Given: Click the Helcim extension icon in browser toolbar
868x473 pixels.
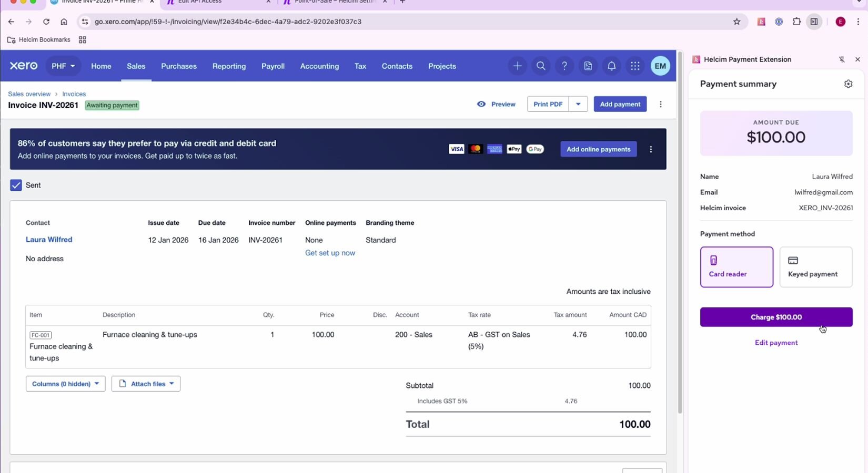Looking at the screenshot, I should click(761, 22).
